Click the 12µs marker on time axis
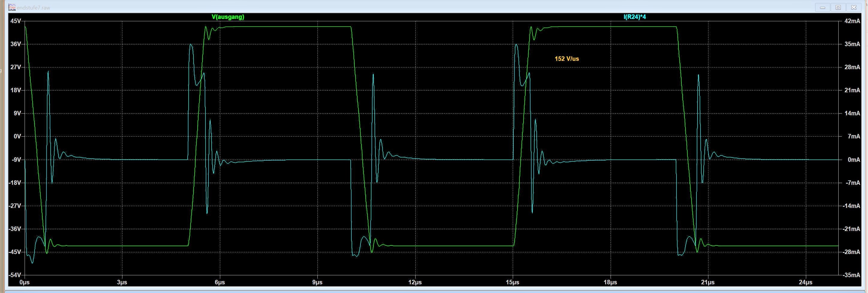 click(415, 282)
